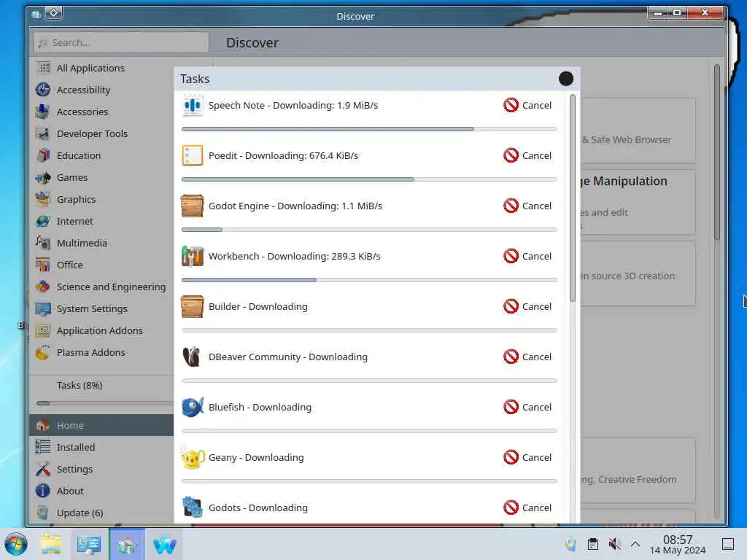Expand the hidden tray icons arrow
747x560 pixels.
point(635,544)
